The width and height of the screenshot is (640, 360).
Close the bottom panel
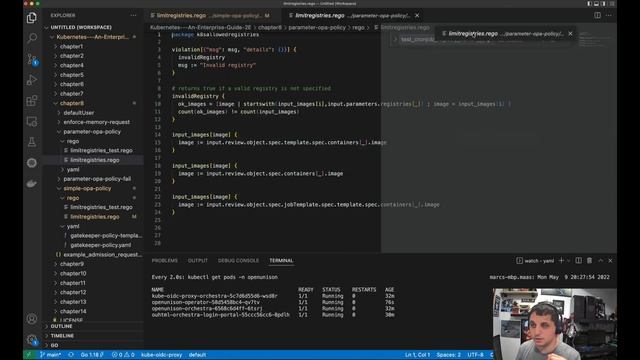[610, 260]
